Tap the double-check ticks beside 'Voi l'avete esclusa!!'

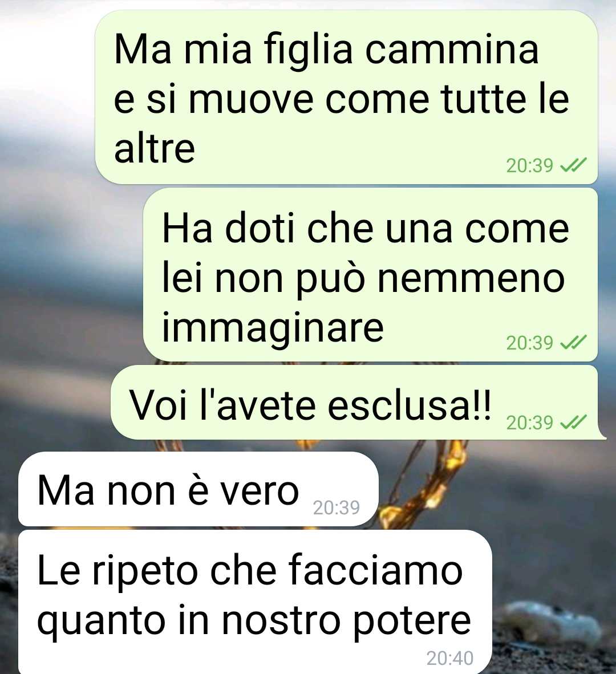point(573,423)
